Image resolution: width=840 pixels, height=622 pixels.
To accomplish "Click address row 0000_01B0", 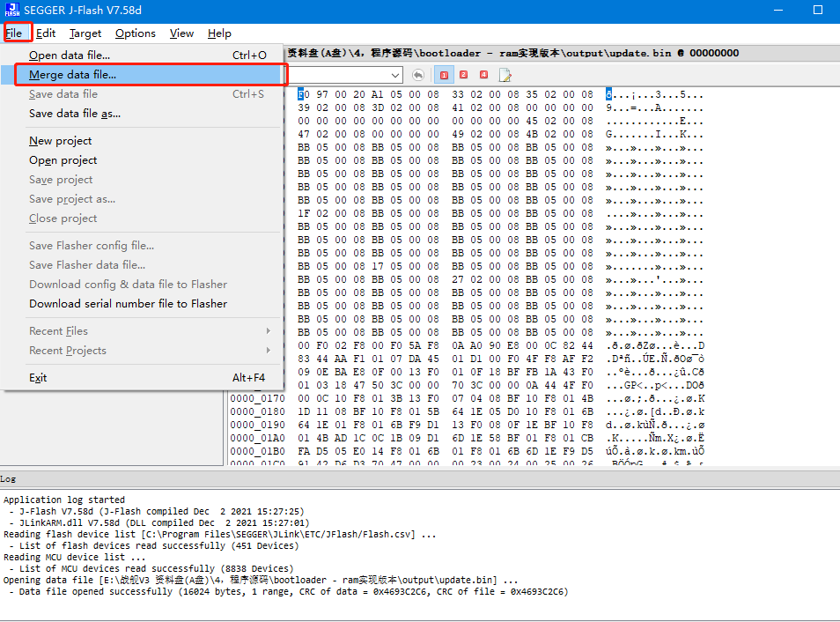I will pyautogui.click(x=258, y=451).
